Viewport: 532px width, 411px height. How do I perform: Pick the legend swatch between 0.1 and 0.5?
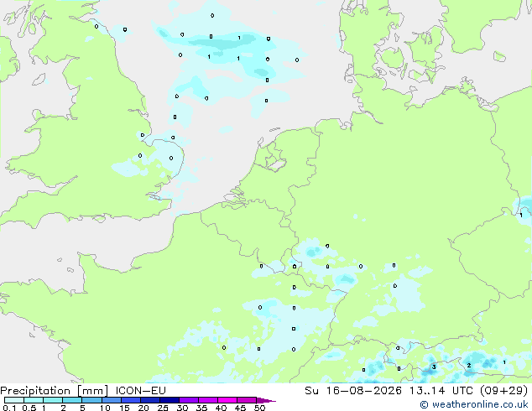point(14,400)
